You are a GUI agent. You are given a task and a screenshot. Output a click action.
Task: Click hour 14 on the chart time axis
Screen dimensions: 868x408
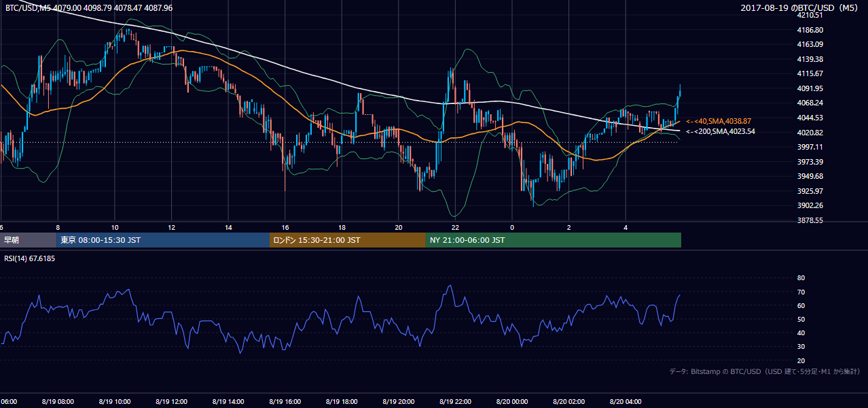pyautogui.click(x=228, y=227)
